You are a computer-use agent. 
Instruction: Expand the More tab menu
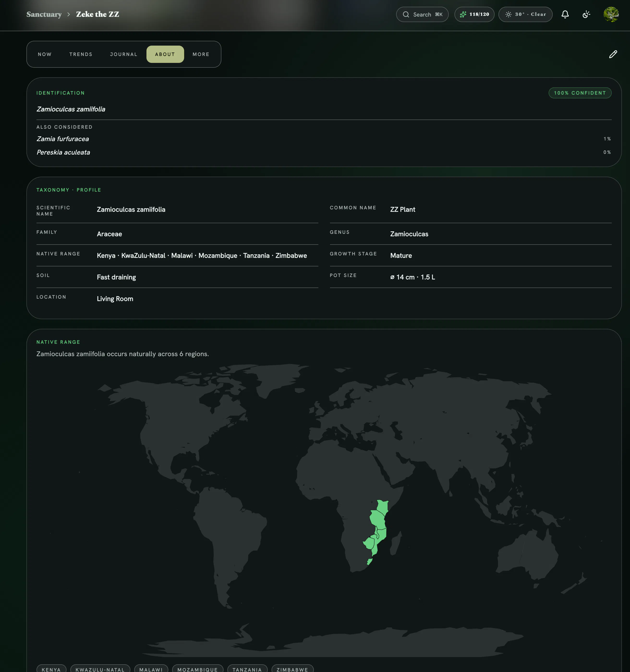pyautogui.click(x=201, y=54)
